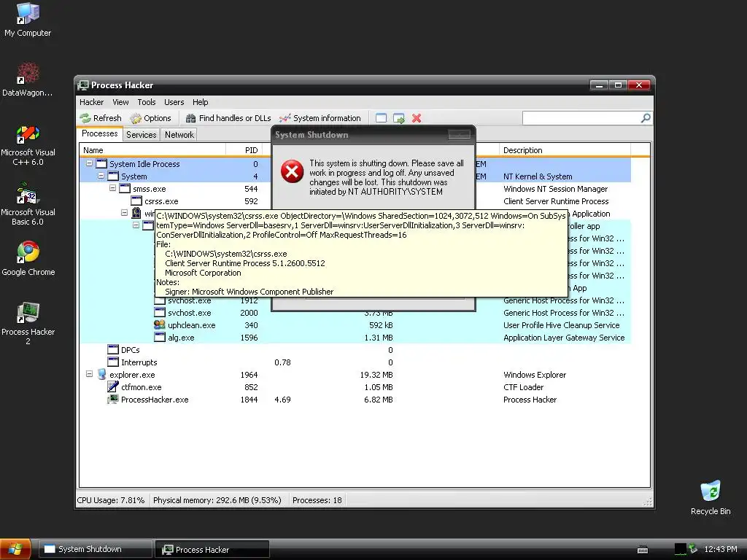Sort by the Description column header
The width and height of the screenshot is (747, 560).
(565, 150)
